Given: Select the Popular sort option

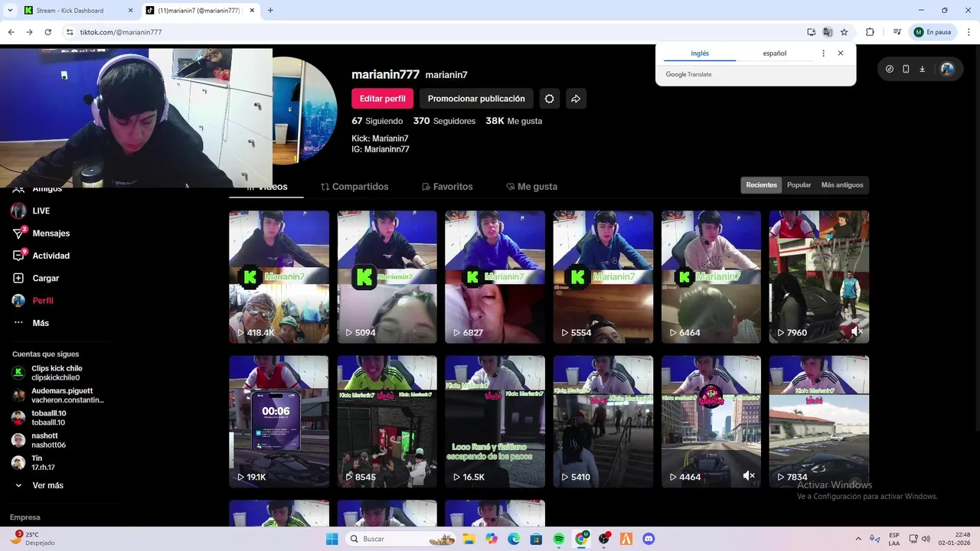Looking at the screenshot, I should pos(799,185).
